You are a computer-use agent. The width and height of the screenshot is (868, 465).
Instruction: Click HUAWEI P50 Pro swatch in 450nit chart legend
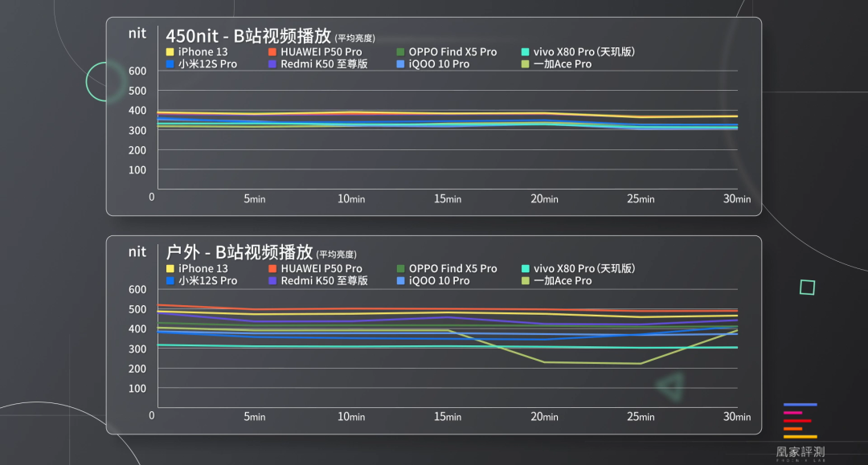tap(272, 52)
